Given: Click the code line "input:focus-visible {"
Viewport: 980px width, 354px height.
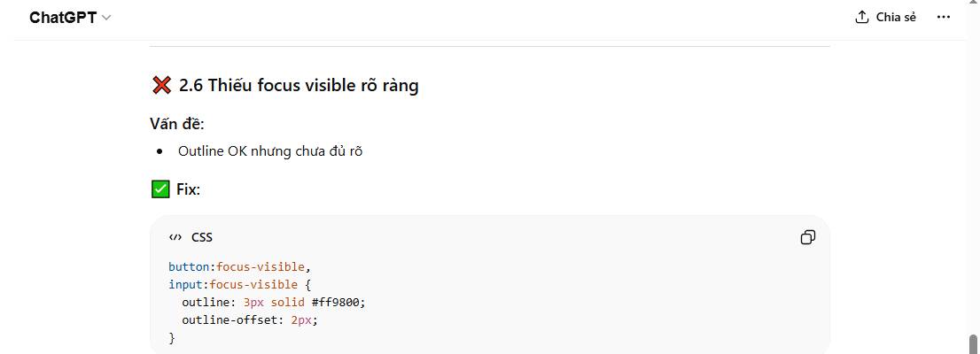Looking at the screenshot, I should [x=240, y=284].
